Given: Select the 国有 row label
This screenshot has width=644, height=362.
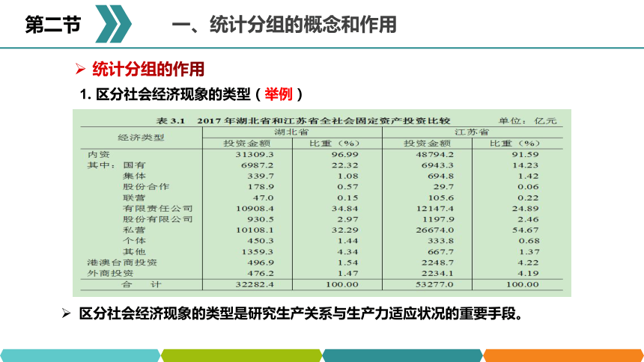Looking at the screenshot, I should click(x=134, y=165).
